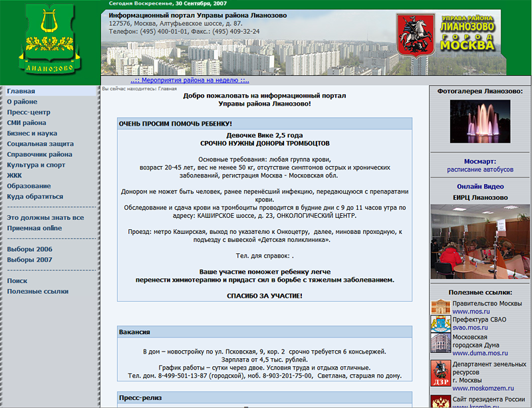Click the Информационный портал Управы района header text
This screenshot has width=532, height=408.
pyautogui.click(x=198, y=15)
